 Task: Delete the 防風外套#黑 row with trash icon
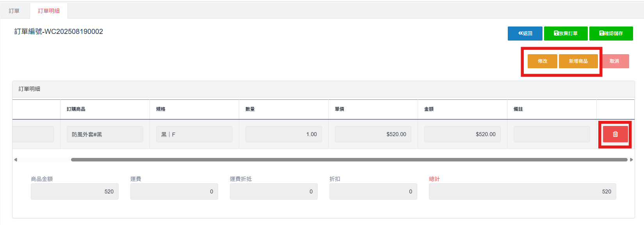pyautogui.click(x=616, y=134)
